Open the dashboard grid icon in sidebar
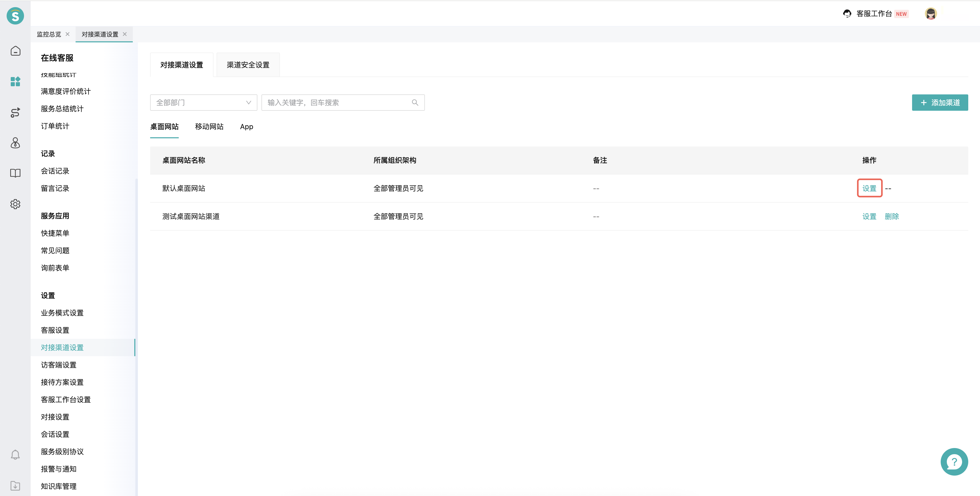Viewport: 980px width, 496px height. coord(15,81)
